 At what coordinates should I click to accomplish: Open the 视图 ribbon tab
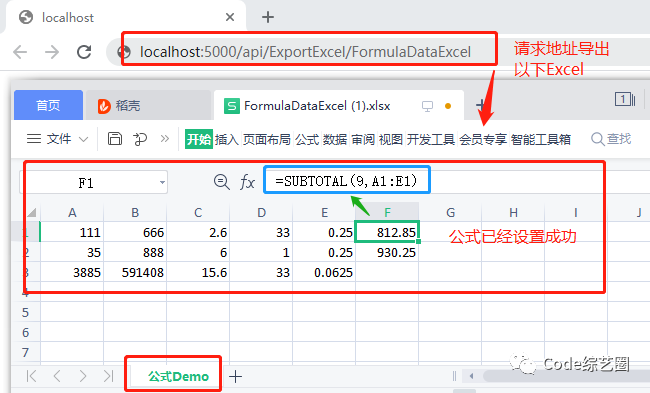[390, 139]
